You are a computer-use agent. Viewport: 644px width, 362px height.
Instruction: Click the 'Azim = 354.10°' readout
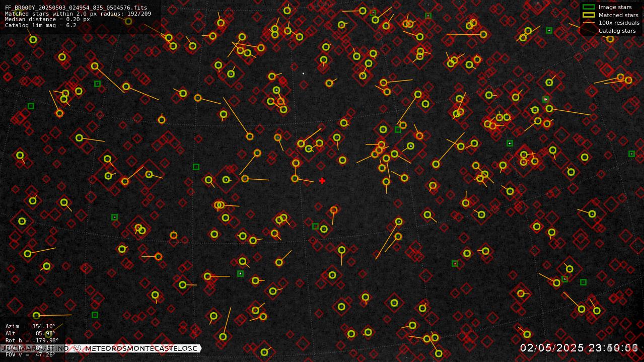tap(30, 327)
